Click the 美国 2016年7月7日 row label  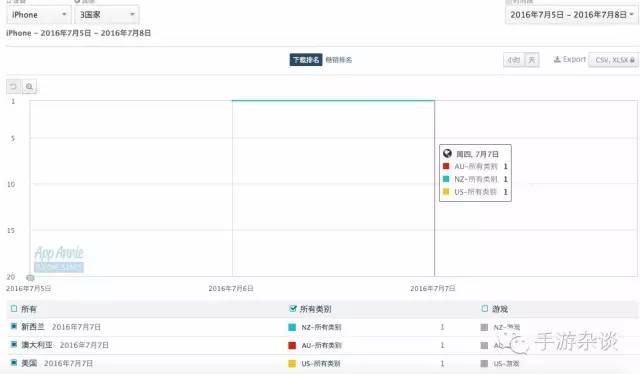tap(57, 363)
